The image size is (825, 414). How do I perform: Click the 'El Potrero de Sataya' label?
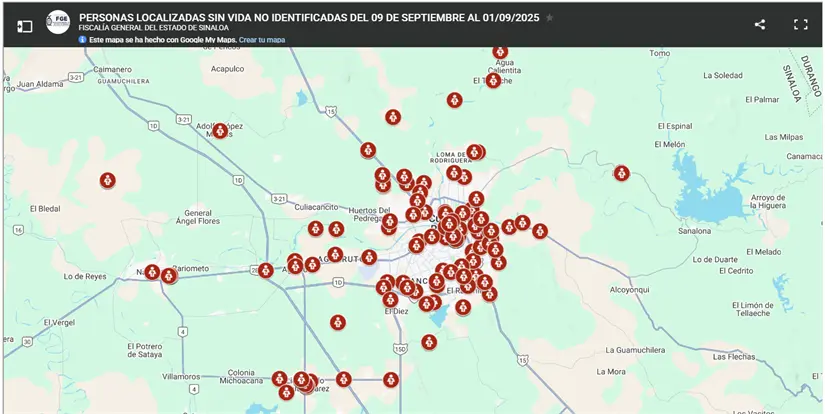tap(145, 350)
